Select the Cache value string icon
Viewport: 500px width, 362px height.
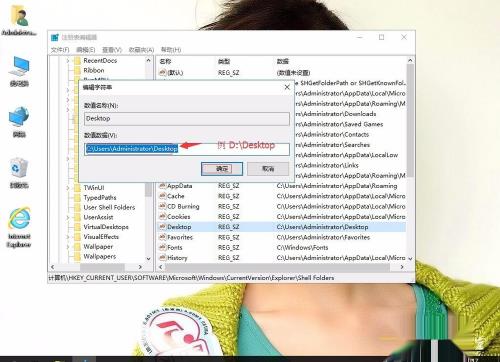[x=162, y=196]
